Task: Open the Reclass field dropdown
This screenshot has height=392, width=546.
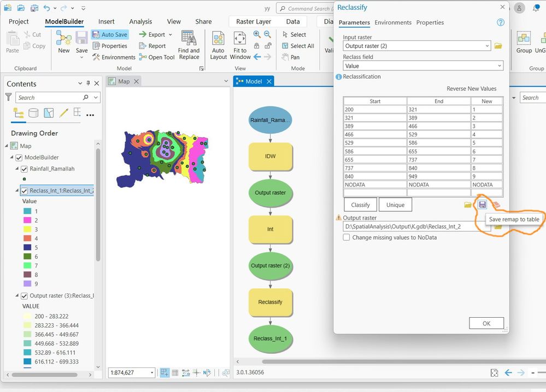Action: tap(500, 66)
